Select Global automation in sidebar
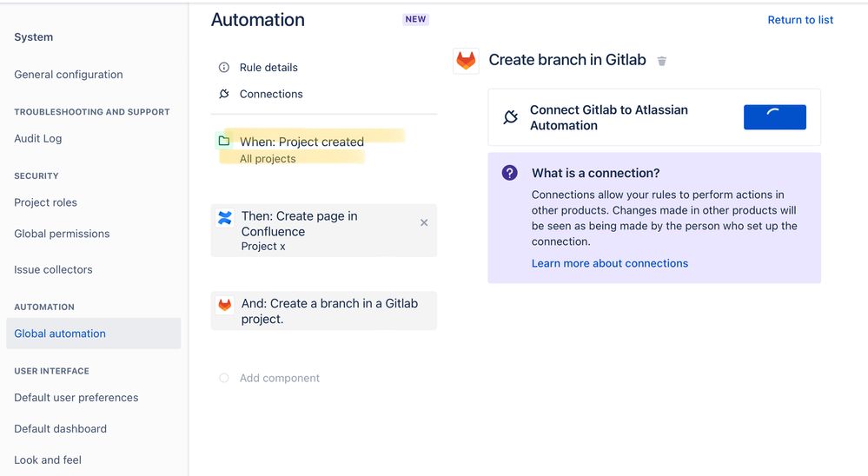868x476 pixels. tap(94, 334)
